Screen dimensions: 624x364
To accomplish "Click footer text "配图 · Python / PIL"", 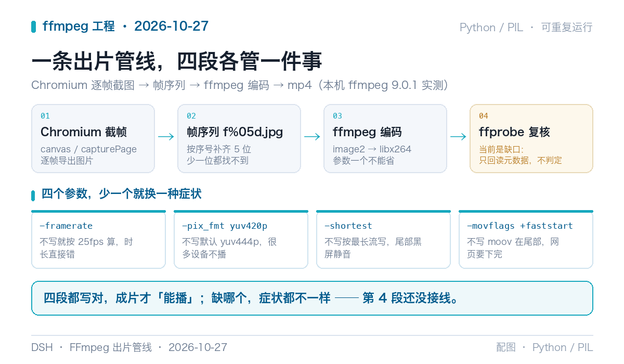I will [x=544, y=347].
